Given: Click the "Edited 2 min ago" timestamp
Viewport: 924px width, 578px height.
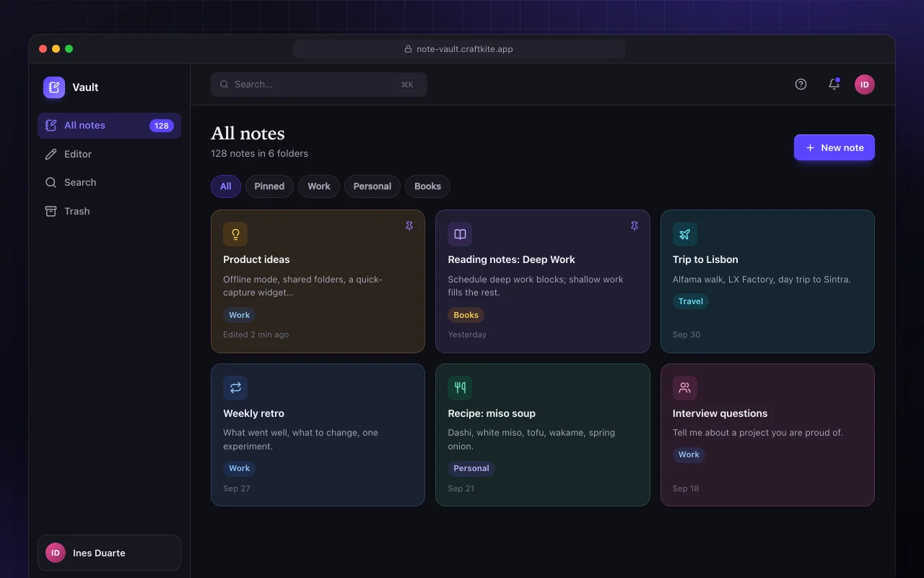Looking at the screenshot, I should [256, 335].
